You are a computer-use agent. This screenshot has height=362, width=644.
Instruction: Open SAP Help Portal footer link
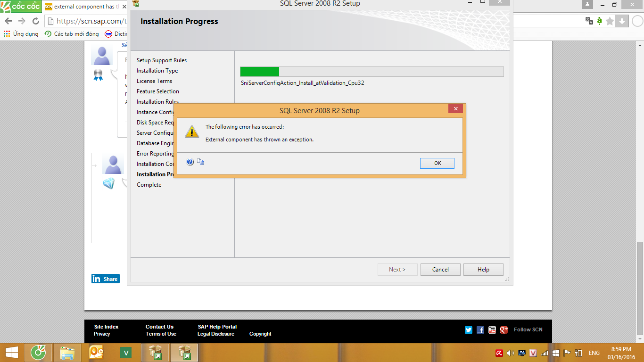pyautogui.click(x=217, y=327)
